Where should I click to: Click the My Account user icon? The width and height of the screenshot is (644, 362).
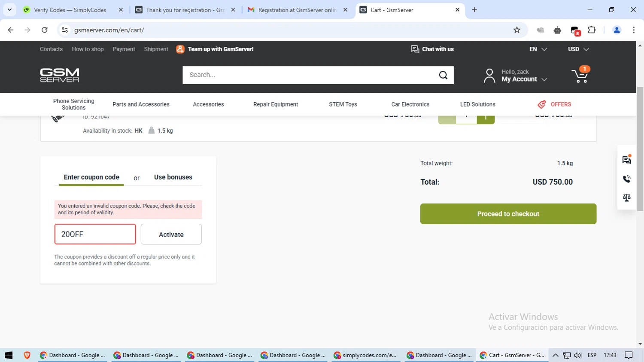[x=489, y=76]
